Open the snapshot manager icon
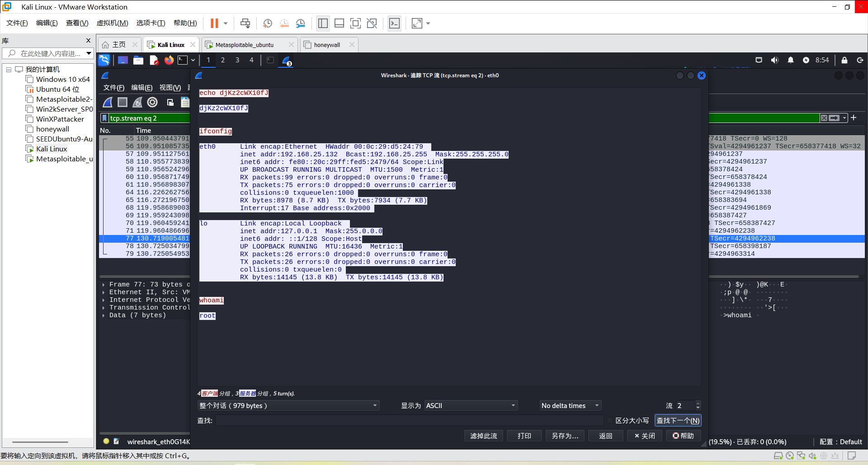 [301, 23]
